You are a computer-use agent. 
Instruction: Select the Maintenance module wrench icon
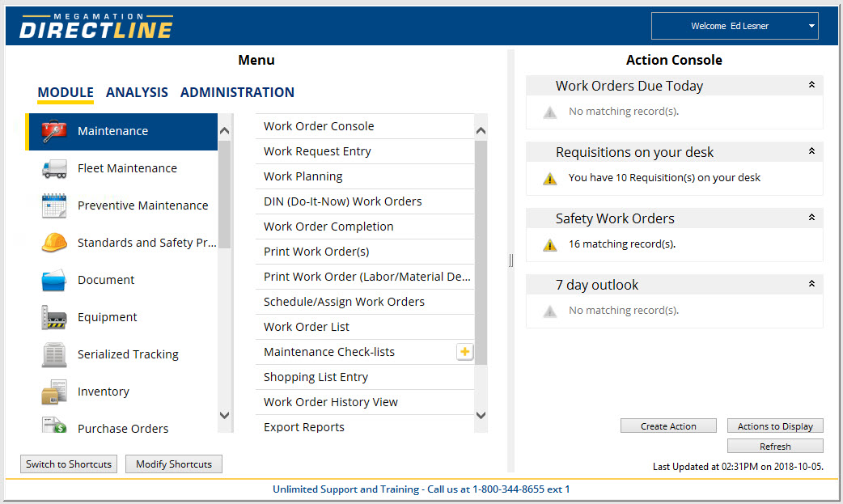(x=53, y=130)
